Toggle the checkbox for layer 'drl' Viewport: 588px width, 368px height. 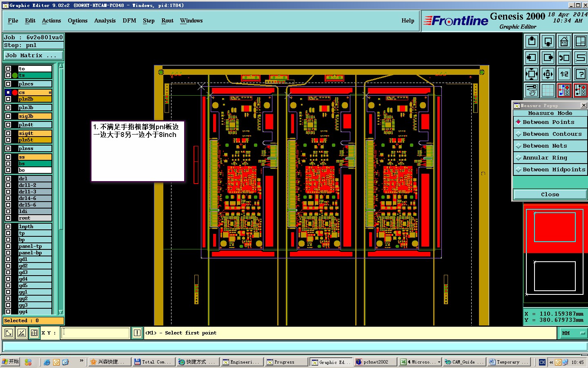[x=8, y=179]
